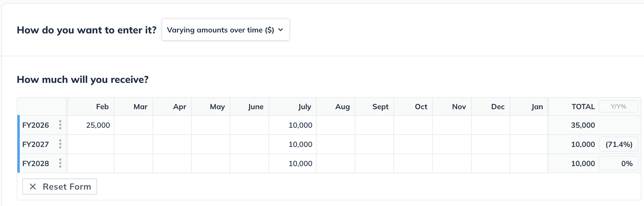Edit the FY2026 Feb cell with 25,000
This screenshot has height=206, width=644.
click(x=90, y=125)
